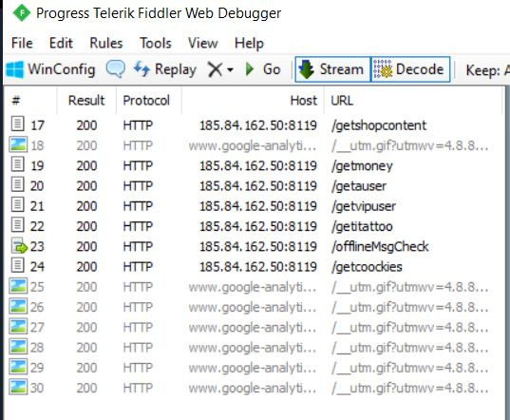Select the /getvipuser URL
This screenshot has width=510, height=420.
pos(364,206)
